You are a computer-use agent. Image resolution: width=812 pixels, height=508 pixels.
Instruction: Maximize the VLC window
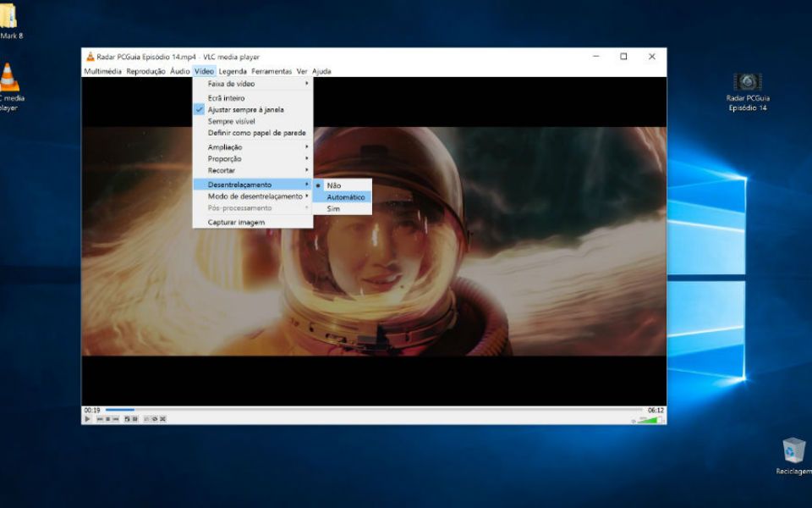tap(623, 57)
